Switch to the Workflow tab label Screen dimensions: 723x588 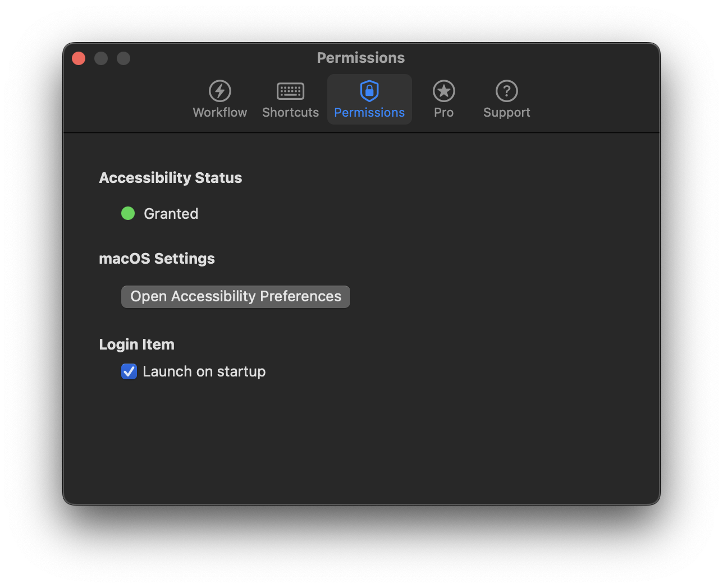[x=220, y=113]
